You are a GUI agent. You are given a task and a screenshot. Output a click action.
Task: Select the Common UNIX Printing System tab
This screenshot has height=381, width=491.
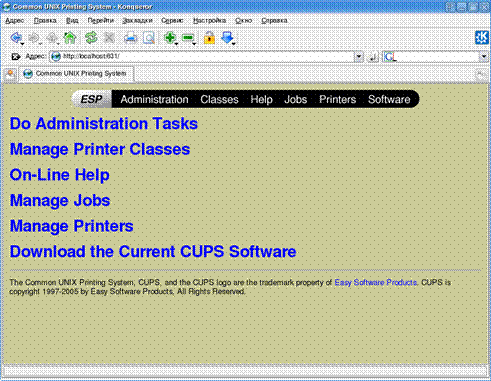(x=77, y=74)
